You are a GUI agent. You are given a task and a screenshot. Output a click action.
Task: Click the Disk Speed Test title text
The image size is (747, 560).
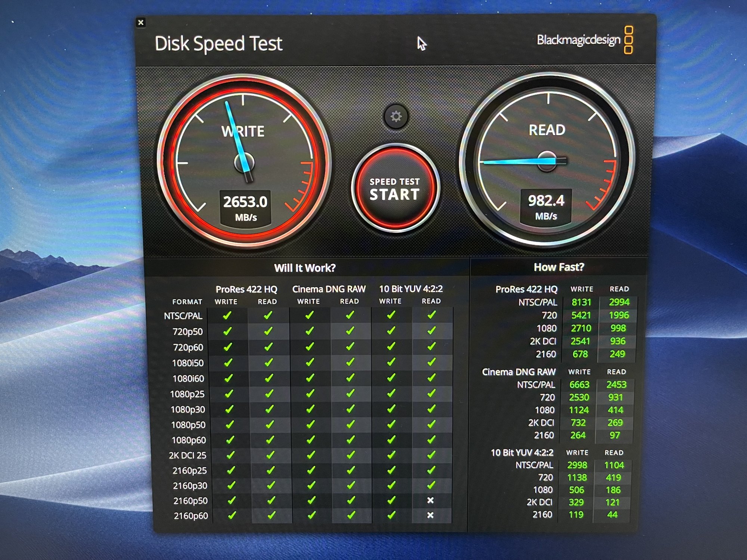point(218,44)
